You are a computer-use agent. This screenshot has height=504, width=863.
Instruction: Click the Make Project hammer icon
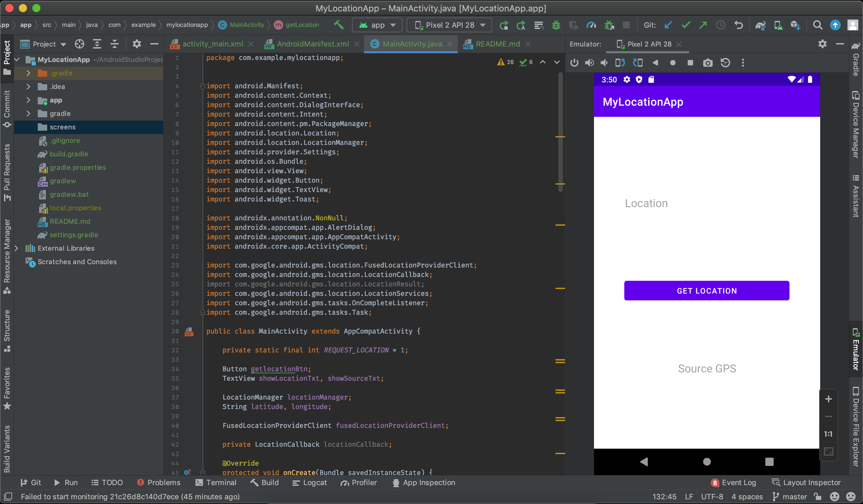click(339, 25)
